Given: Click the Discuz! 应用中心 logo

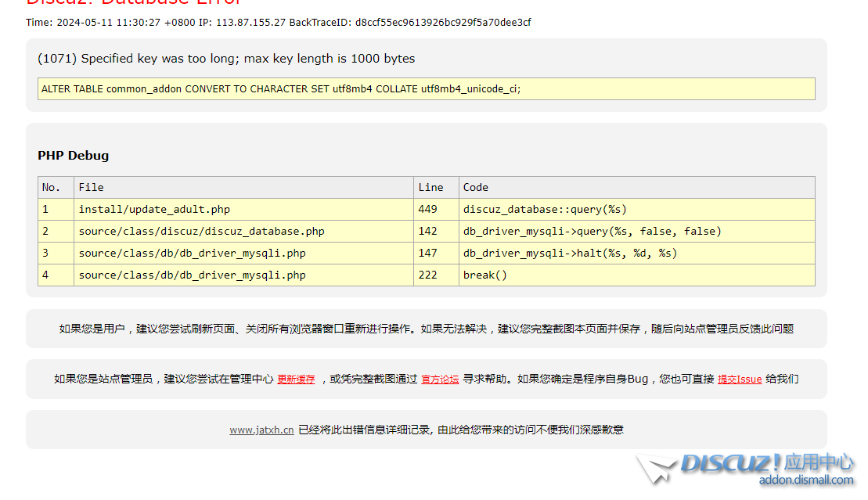Looking at the screenshot, I should pos(765,463).
